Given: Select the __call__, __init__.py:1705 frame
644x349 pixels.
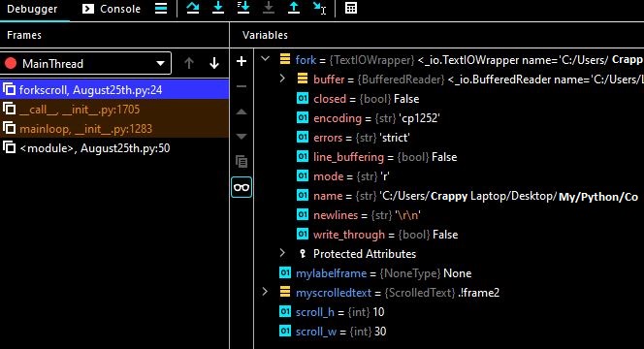Looking at the screenshot, I should pos(114,110).
